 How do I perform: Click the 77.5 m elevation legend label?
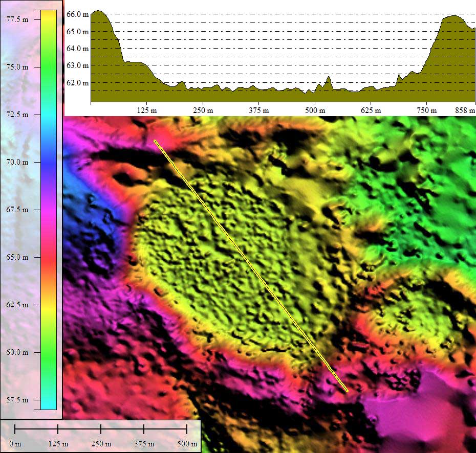click(x=17, y=19)
